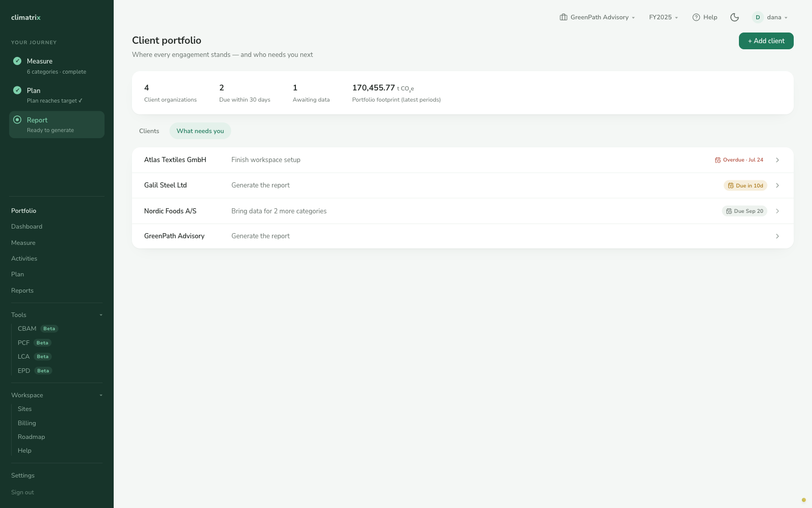Screen dimensions: 812x508
Task: Collapse the Tools section in sidebar
Action: click(x=57, y=315)
